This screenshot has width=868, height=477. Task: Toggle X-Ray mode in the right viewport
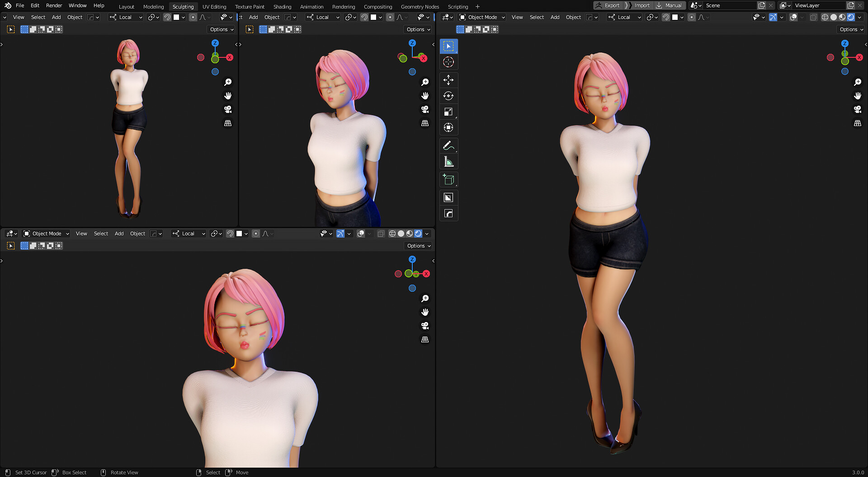[x=813, y=17]
